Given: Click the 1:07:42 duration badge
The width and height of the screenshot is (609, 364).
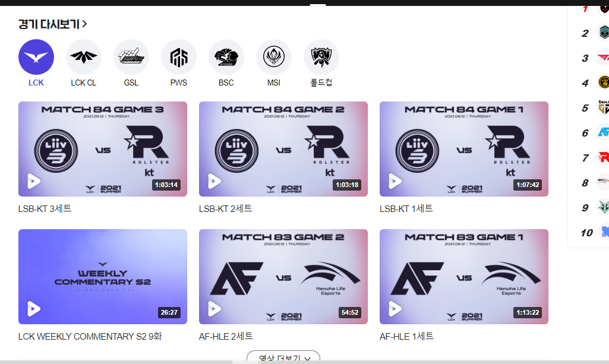Looking at the screenshot, I should [528, 185].
